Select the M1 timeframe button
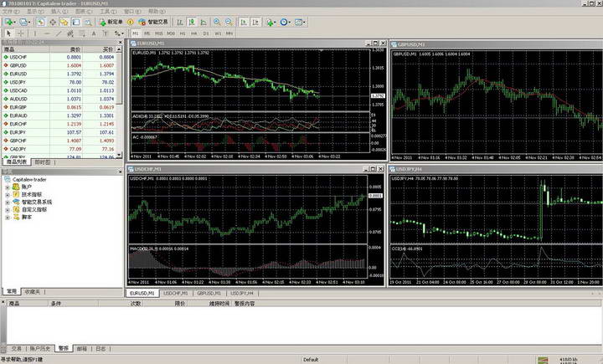The height and width of the screenshot is (364, 603). (136, 33)
